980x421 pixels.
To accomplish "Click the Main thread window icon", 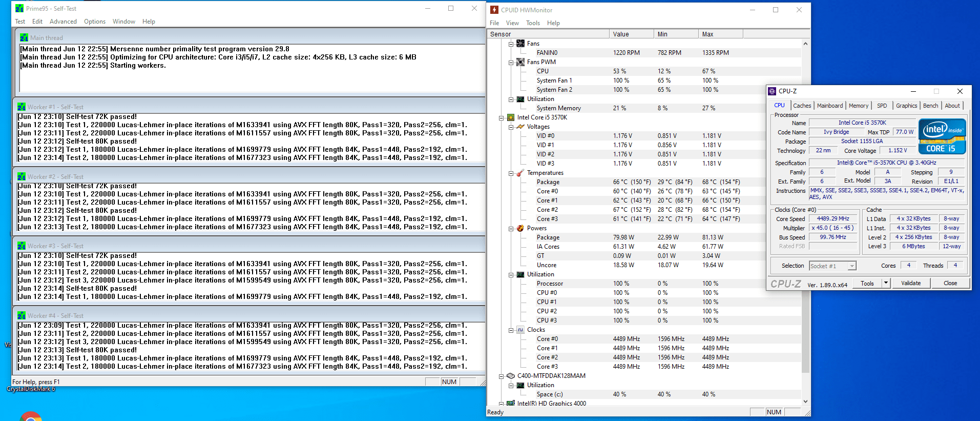I will [24, 37].
